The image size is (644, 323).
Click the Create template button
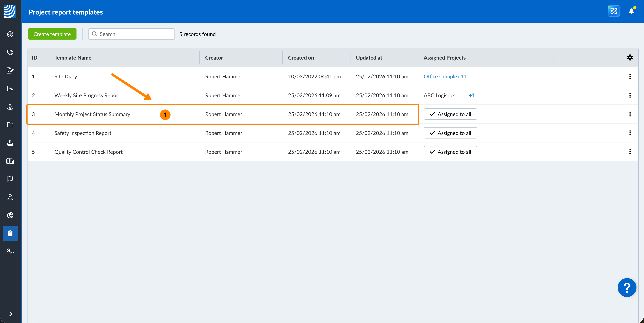point(52,34)
